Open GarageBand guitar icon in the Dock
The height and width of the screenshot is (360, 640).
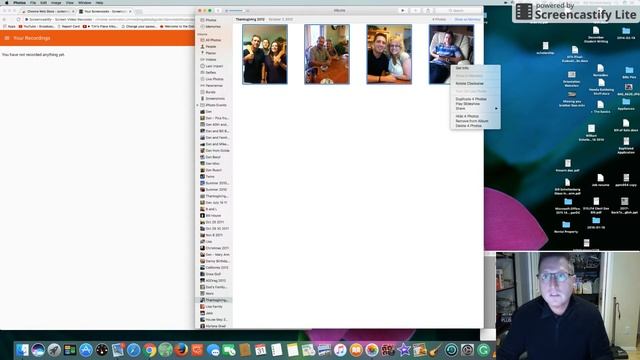click(435, 350)
